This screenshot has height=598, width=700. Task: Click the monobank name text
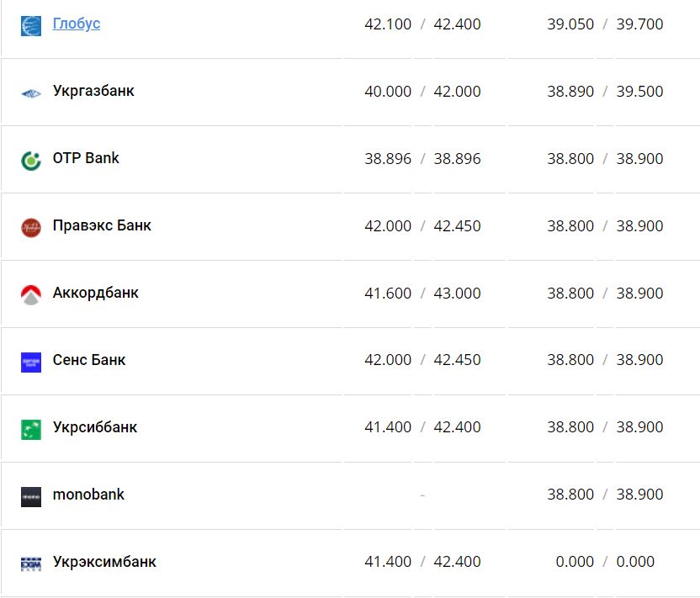pos(88,495)
